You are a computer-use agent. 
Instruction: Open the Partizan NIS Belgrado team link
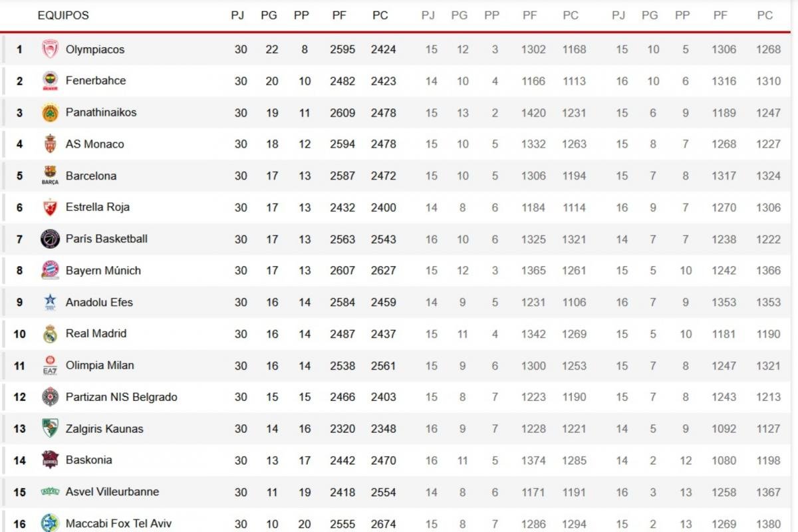tap(121, 397)
